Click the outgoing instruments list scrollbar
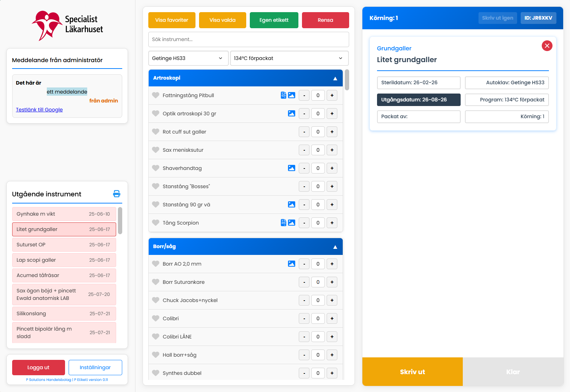570x392 pixels. (120, 221)
